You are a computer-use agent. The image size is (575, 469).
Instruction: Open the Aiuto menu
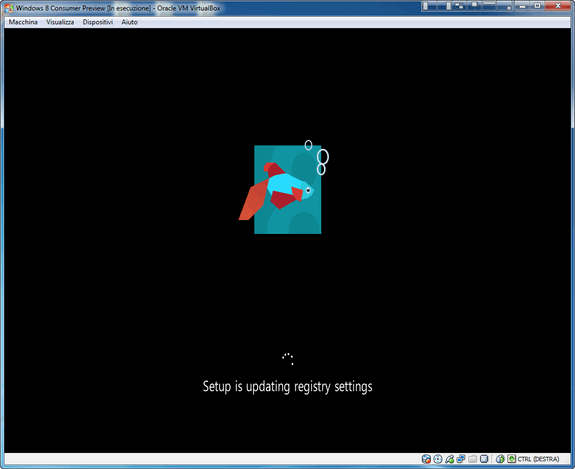[129, 22]
